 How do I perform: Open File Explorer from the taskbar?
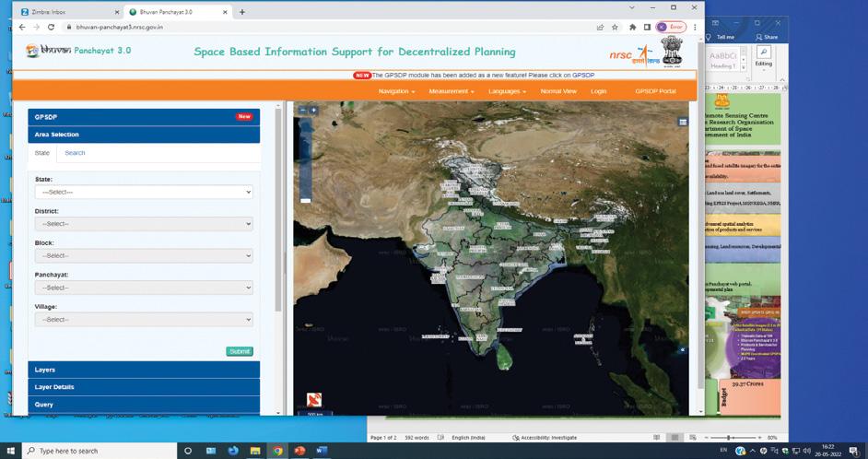[x=255, y=451]
